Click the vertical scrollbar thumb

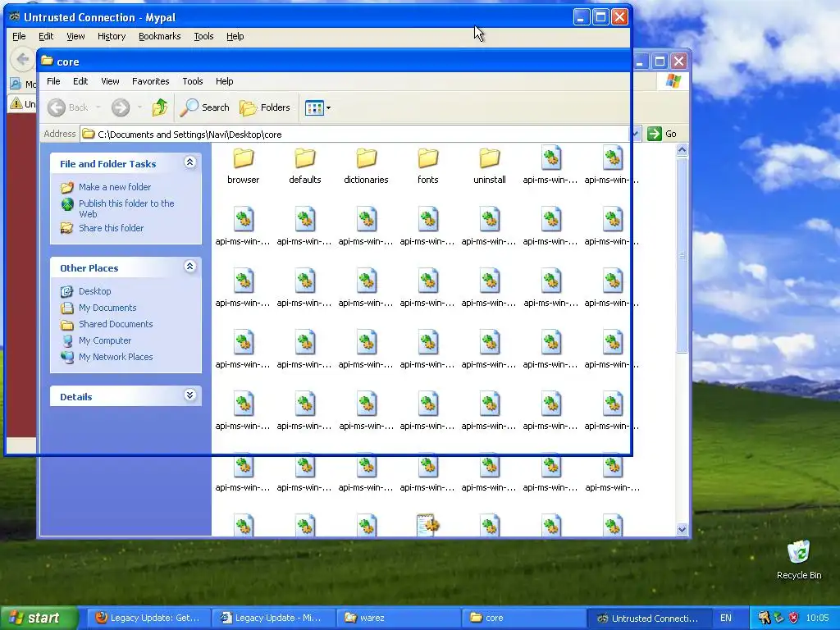point(682,256)
